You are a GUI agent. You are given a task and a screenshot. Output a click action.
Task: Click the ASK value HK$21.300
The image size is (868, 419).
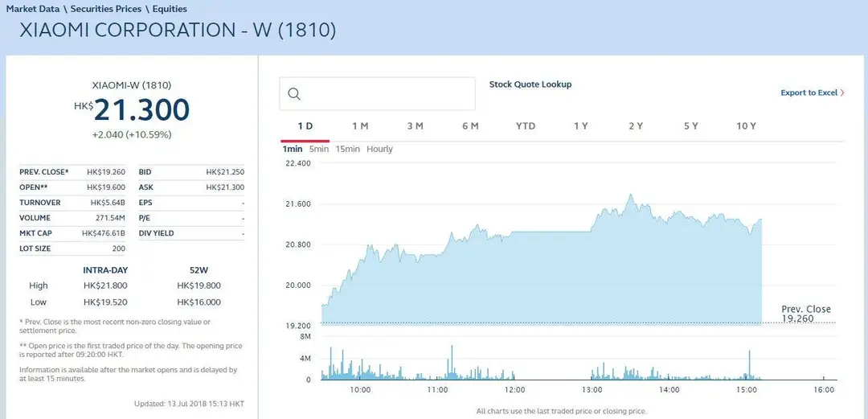click(x=225, y=187)
